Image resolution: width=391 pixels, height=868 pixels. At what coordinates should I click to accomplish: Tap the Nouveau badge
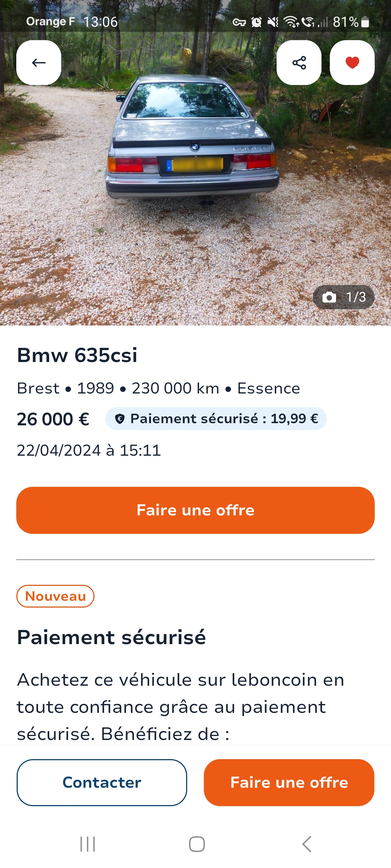[55, 596]
